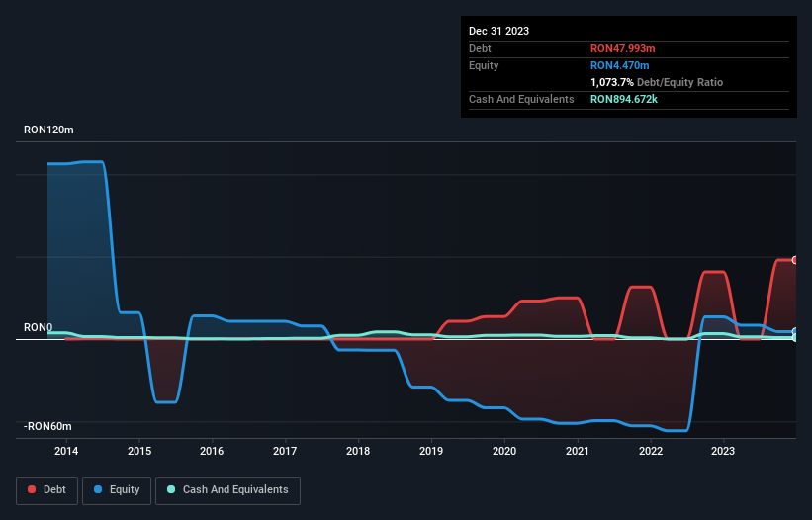Click the 2014 x-axis label

66,451
